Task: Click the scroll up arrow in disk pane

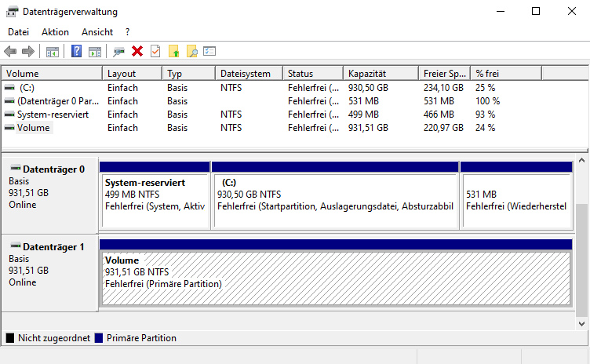Action: click(581, 160)
